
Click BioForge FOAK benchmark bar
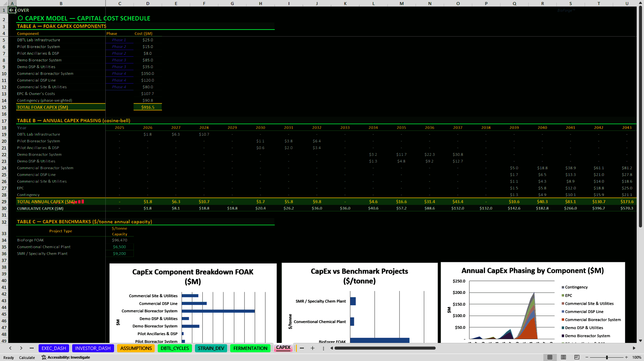380,340
